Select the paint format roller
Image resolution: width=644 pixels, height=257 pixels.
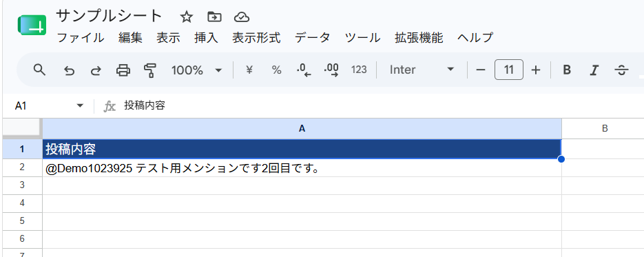(150, 70)
